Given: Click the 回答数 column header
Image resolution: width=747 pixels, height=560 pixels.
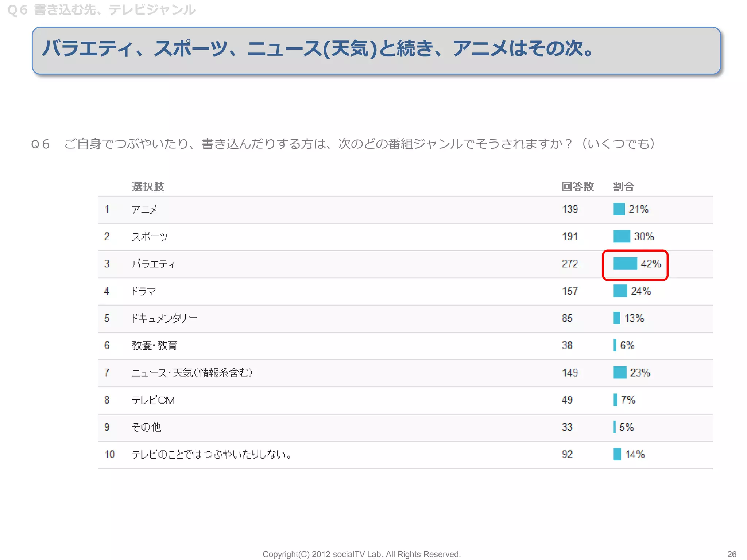Looking at the screenshot, I should click(x=577, y=187).
